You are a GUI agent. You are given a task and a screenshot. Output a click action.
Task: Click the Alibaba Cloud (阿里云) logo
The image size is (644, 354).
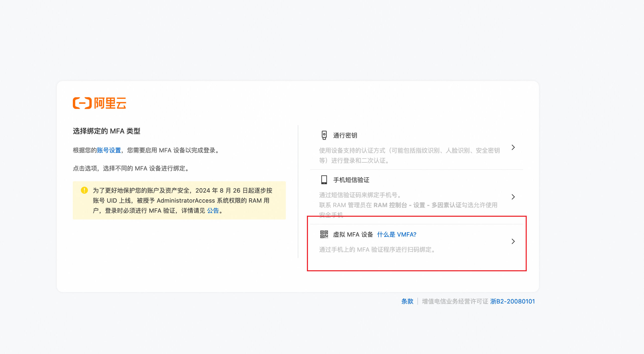coord(99,103)
